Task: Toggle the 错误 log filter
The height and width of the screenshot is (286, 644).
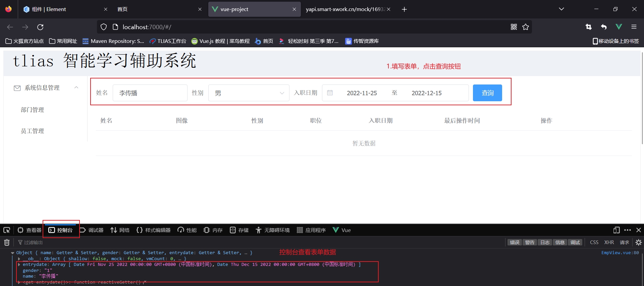Action: coord(515,242)
